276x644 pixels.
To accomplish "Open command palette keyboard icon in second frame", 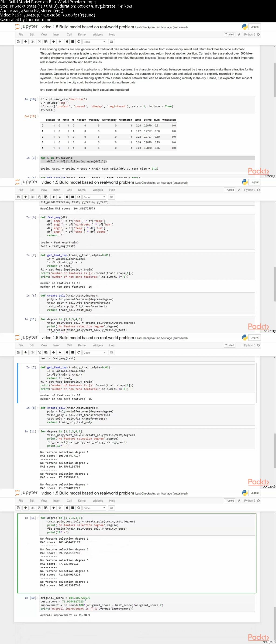I will (x=112, y=197).
